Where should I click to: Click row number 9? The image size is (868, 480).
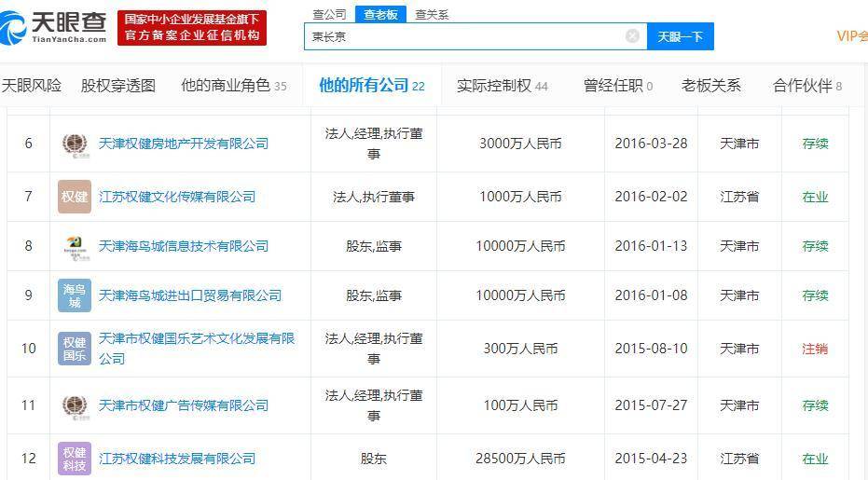coord(28,295)
